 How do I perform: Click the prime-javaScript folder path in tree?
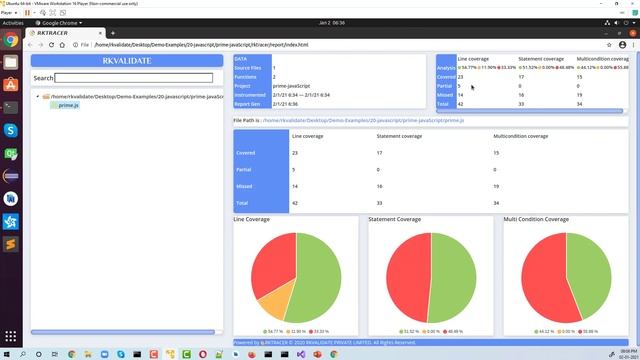(137, 97)
